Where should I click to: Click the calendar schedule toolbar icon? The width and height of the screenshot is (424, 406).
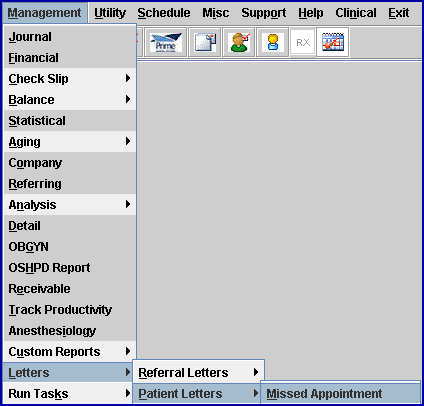pos(333,42)
